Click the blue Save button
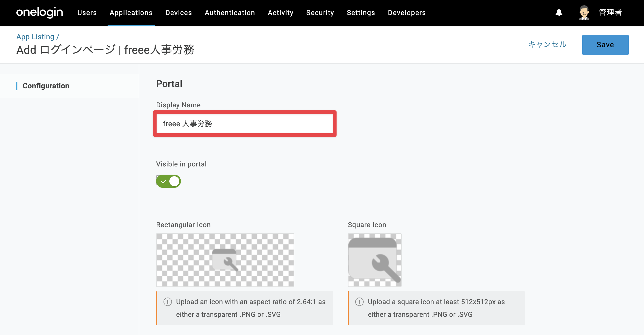This screenshot has height=335, width=644. tap(605, 45)
